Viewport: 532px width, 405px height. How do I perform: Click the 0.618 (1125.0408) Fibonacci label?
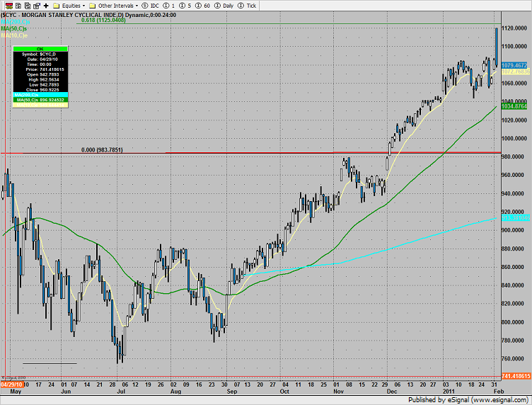(x=103, y=21)
